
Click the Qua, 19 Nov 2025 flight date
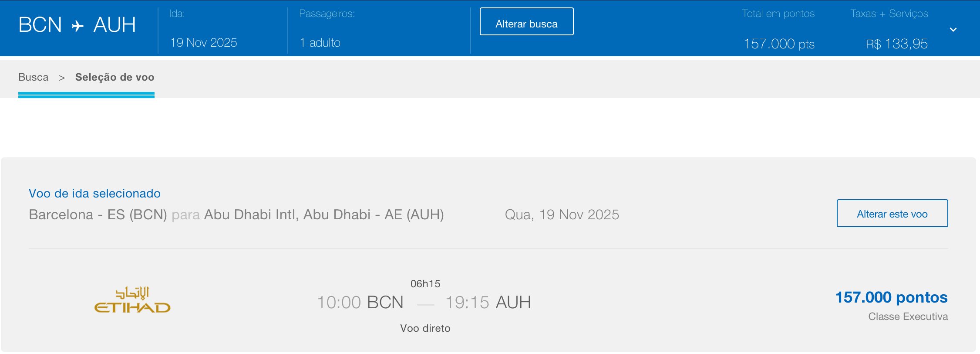tap(562, 215)
